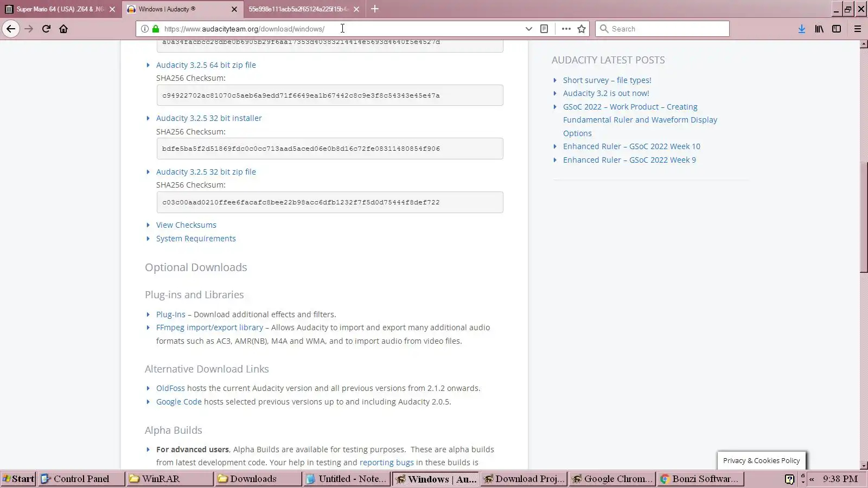
Task: Show site information via the info icon
Action: [145, 29]
